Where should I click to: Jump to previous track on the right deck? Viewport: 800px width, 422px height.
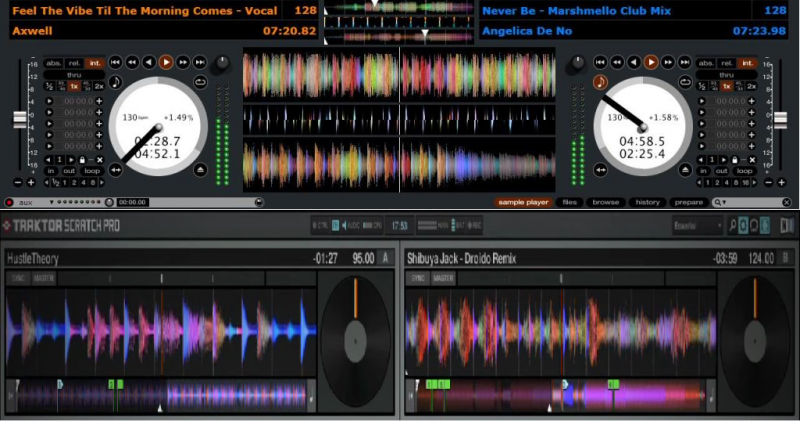click(600, 62)
